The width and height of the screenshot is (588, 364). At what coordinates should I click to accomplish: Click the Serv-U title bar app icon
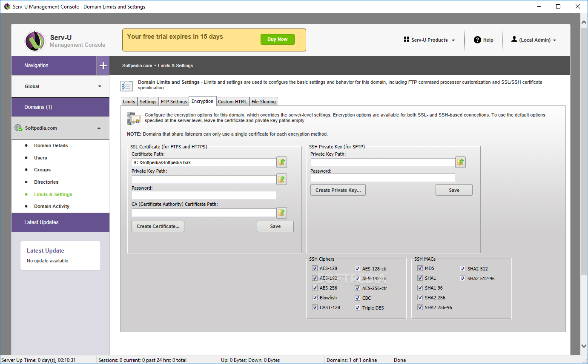(7, 6)
